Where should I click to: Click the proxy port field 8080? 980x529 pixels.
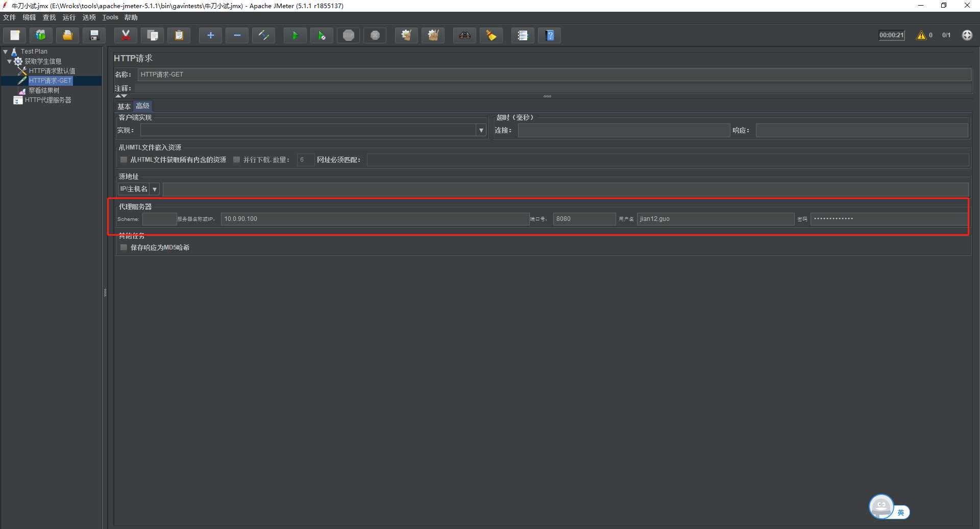584,219
